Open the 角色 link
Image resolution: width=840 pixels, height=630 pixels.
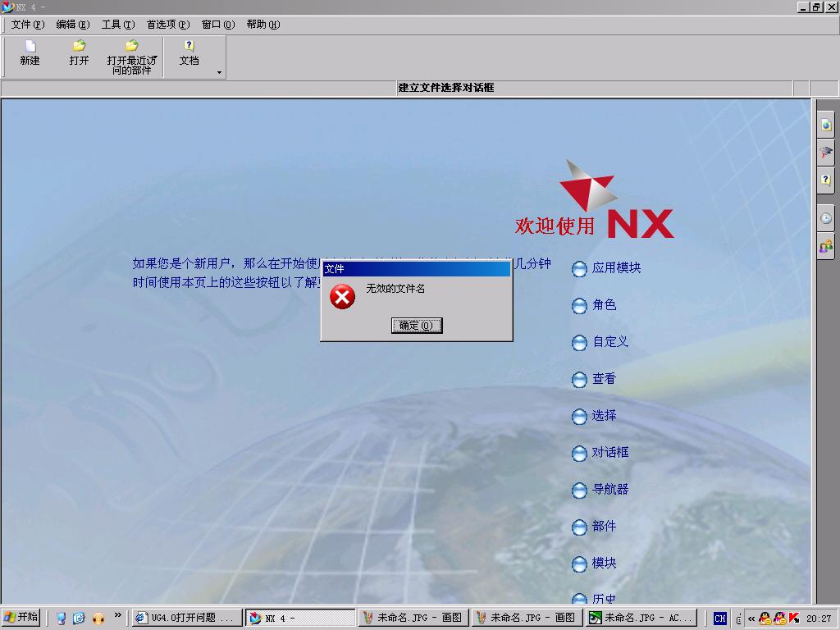point(605,305)
